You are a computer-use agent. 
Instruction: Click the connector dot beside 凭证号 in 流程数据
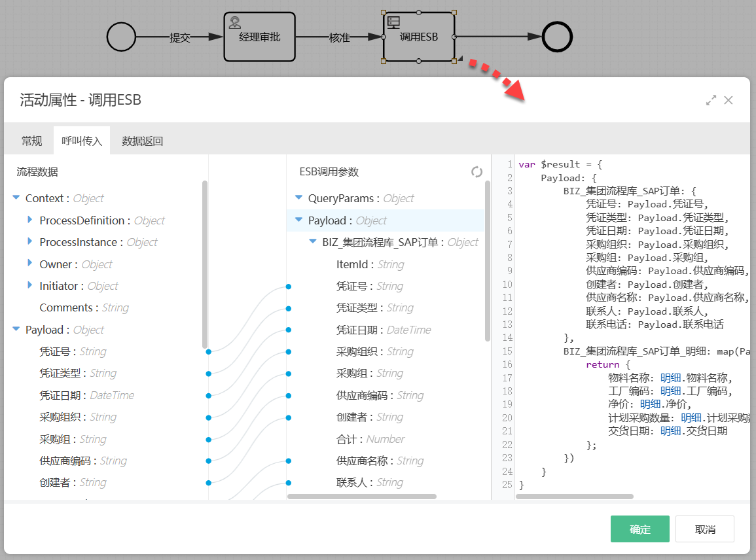tap(209, 352)
